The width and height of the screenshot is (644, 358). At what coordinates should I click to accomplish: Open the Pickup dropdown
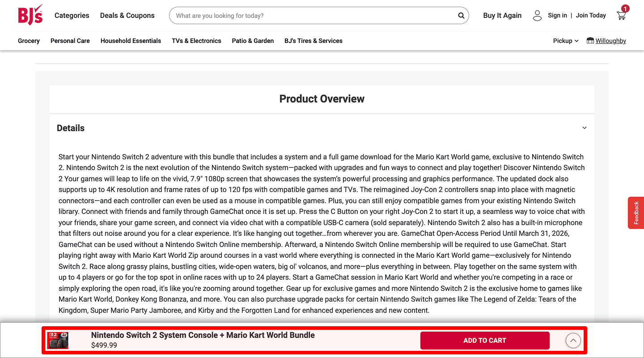[x=565, y=41]
